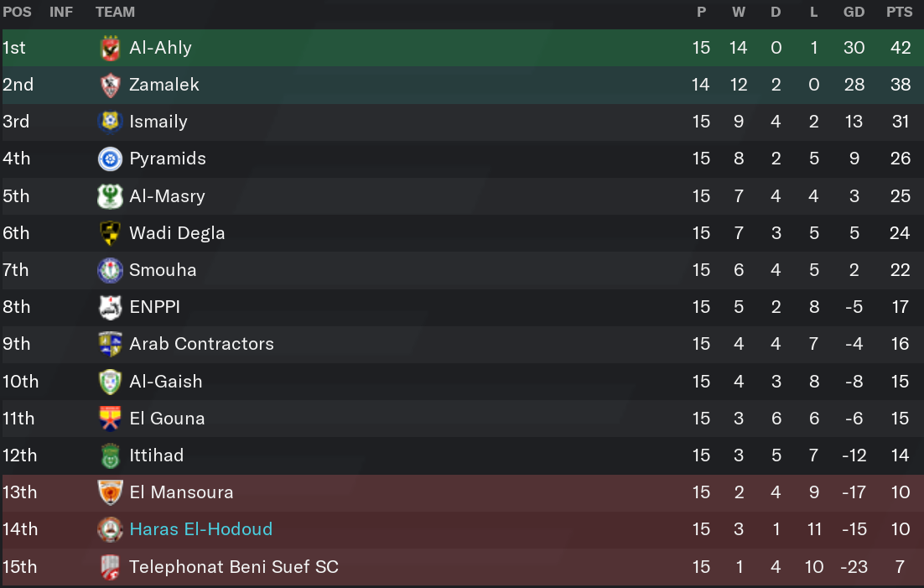This screenshot has height=588, width=924.
Task: Select the Smouha round badge
Action: pyautogui.click(x=110, y=270)
